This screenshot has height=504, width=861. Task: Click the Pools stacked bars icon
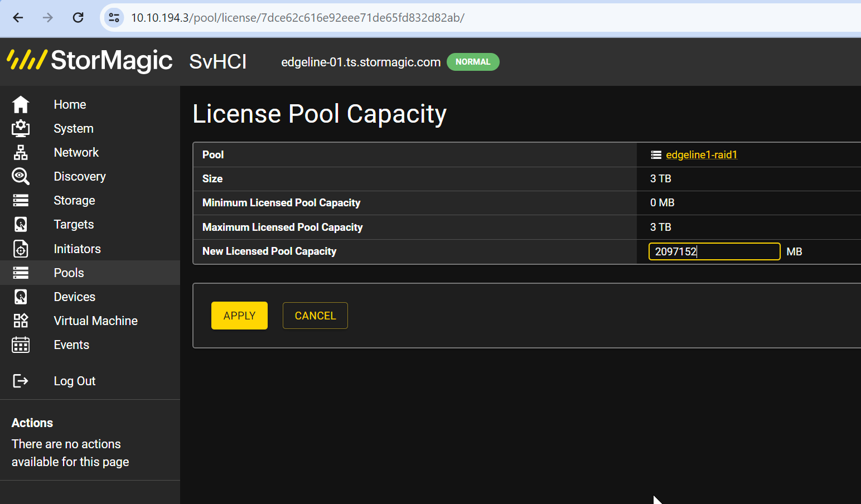pos(21,273)
